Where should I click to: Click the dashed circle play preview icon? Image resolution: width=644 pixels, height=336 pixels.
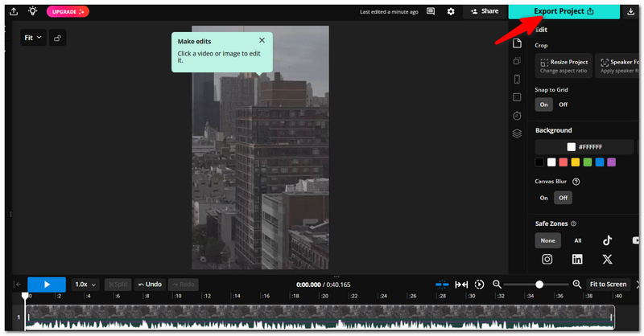(479, 285)
